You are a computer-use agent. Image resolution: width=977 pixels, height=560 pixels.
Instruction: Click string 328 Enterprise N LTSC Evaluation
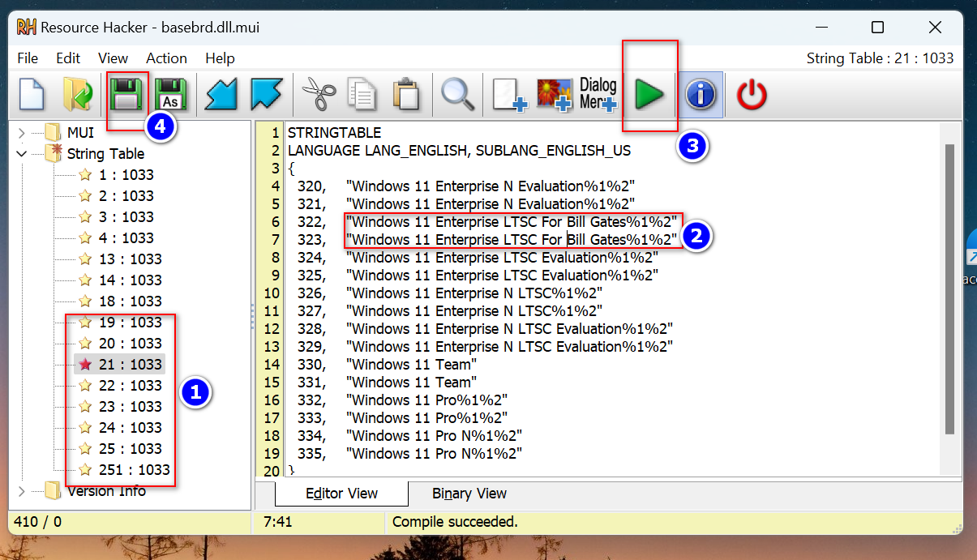pos(485,329)
